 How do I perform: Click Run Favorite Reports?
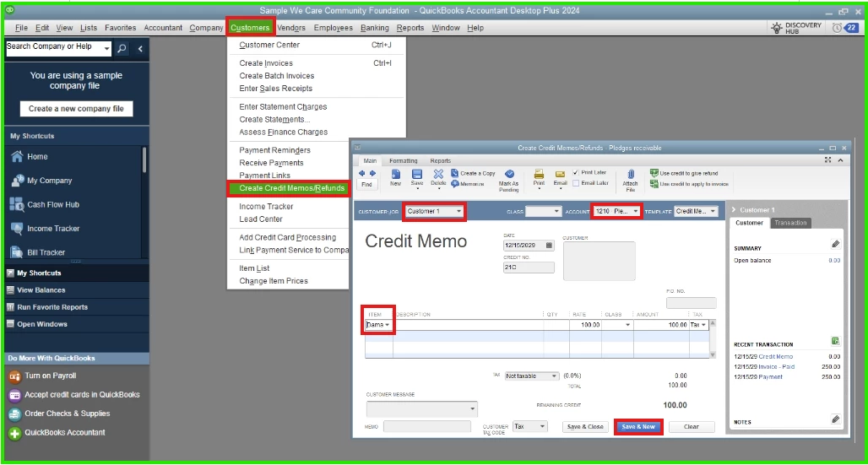[52, 307]
